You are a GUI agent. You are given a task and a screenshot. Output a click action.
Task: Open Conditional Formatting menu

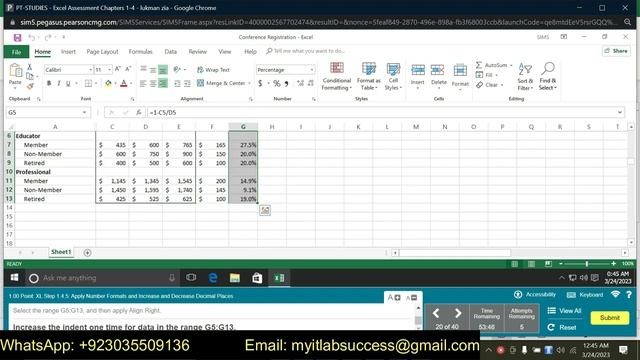(x=336, y=76)
